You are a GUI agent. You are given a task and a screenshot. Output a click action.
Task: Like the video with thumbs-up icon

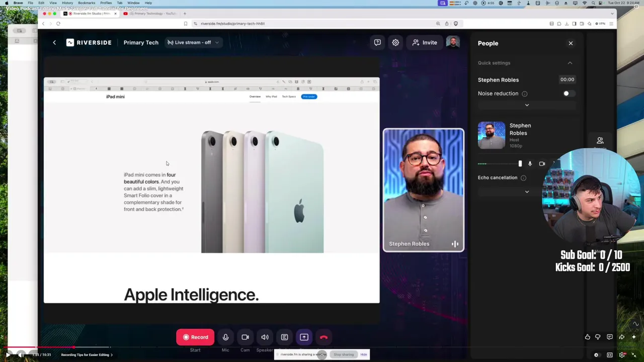click(x=587, y=337)
